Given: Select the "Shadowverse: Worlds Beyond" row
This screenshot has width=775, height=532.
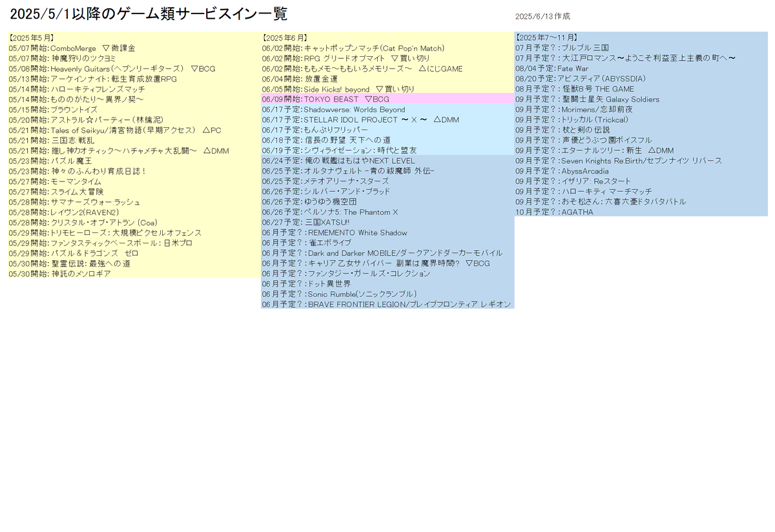Looking at the screenshot, I should (387, 110).
